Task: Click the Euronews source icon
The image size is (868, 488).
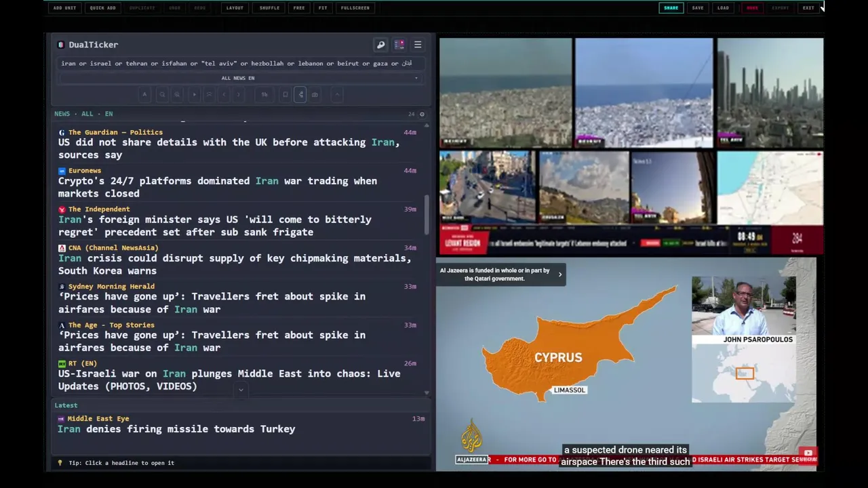Action: point(62,171)
